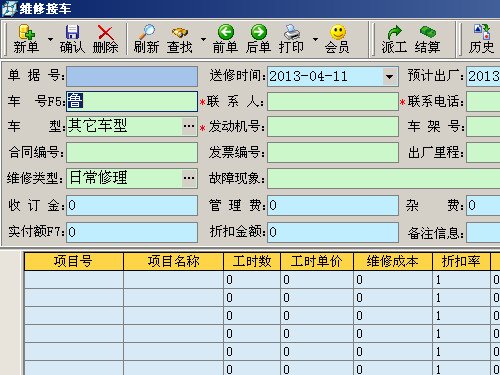Click the 联系人 input field
The height and width of the screenshot is (375, 500).
tap(333, 102)
